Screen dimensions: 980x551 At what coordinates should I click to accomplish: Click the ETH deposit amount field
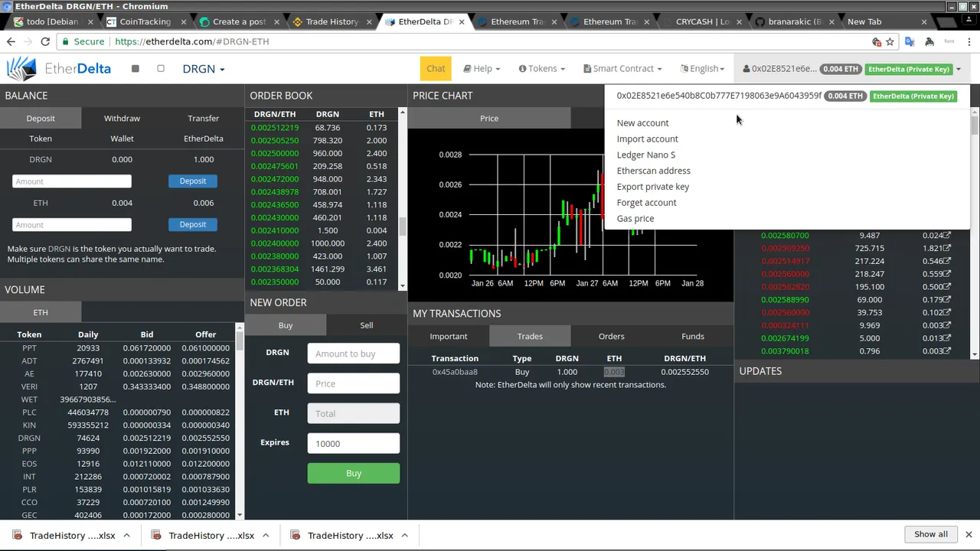72,225
